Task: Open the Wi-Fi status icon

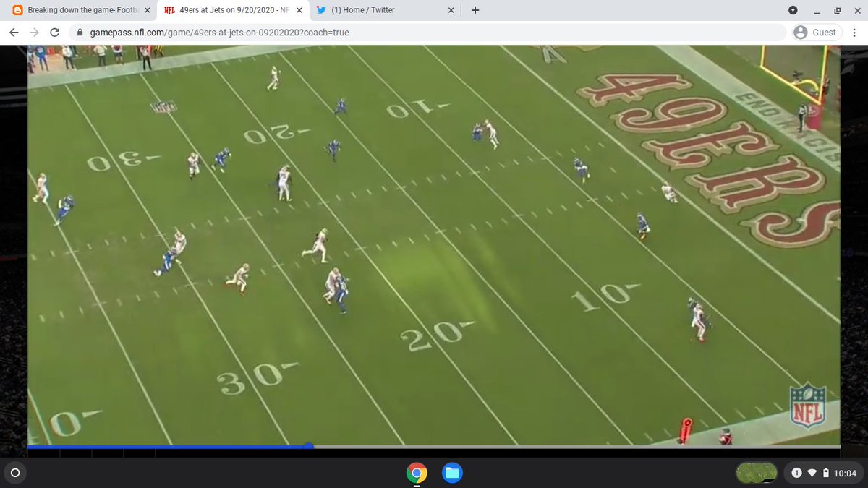Action: (x=812, y=474)
